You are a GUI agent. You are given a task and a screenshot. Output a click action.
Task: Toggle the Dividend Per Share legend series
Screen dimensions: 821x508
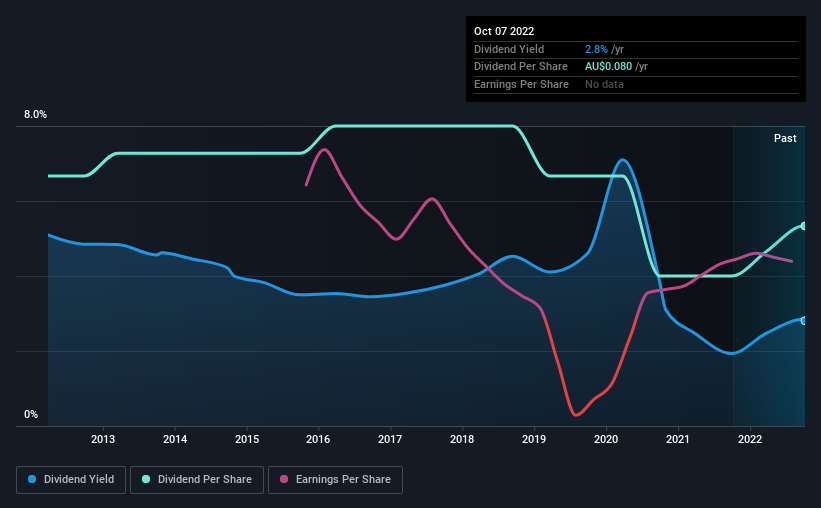pos(197,480)
